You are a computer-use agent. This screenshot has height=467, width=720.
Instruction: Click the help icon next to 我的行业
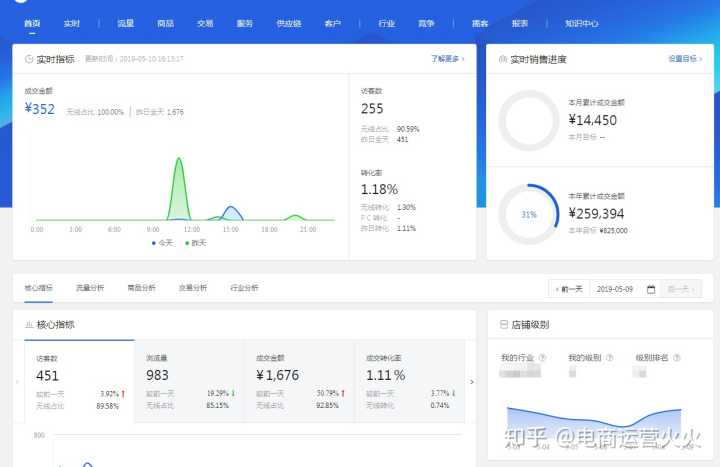(x=542, y=358)
